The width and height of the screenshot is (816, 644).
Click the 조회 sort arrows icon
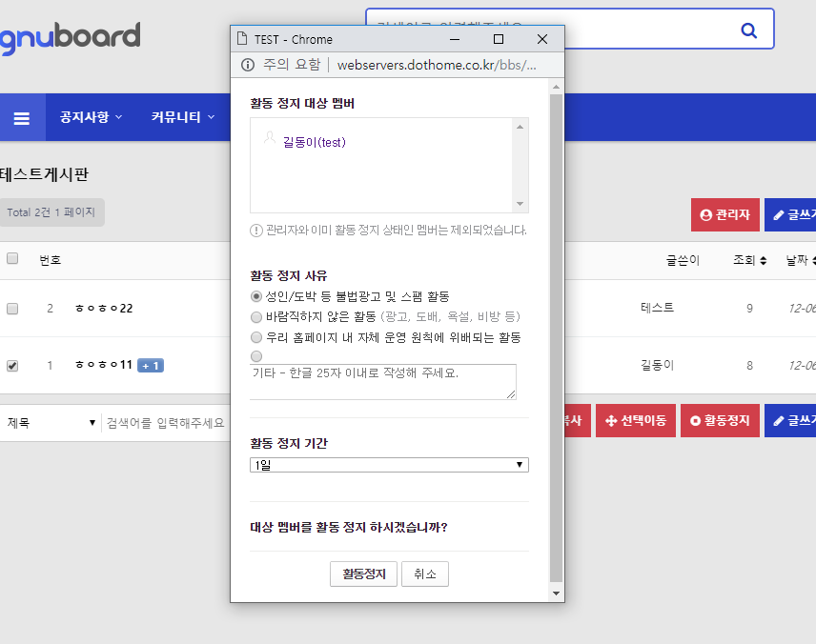coord(764,261)
